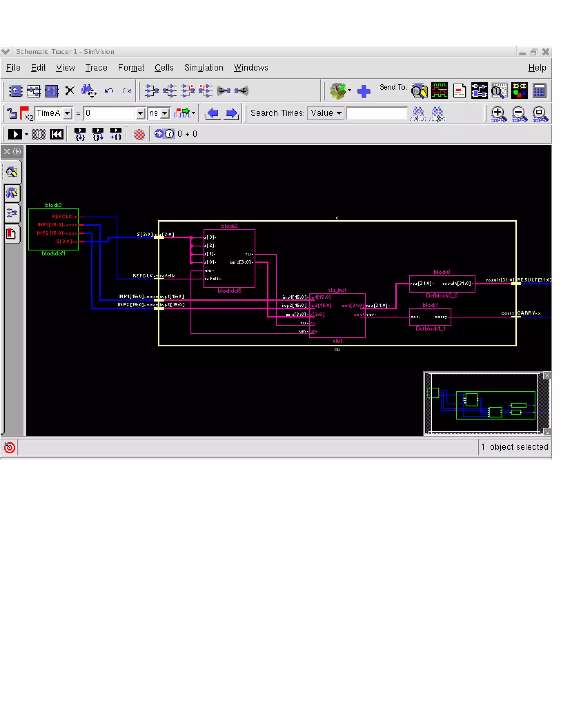The image size is (563, 728).
Task: Click the red stop simulation button
Action: tap(139, 134)
